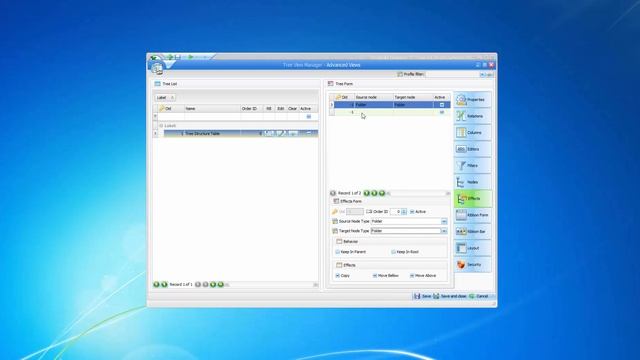Click the first green arrow after Record 1 of 2
The height and width of the screenshot is (360, 640).
[367, 193]
